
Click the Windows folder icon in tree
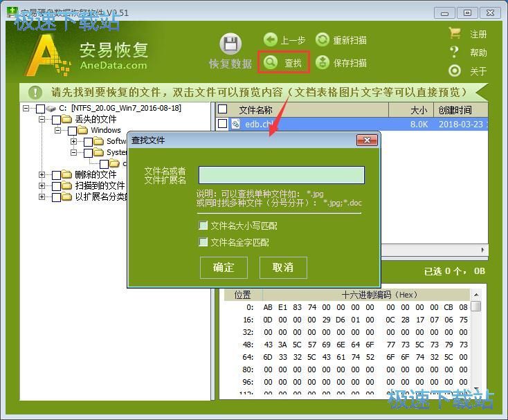click(x=82, y=130)
